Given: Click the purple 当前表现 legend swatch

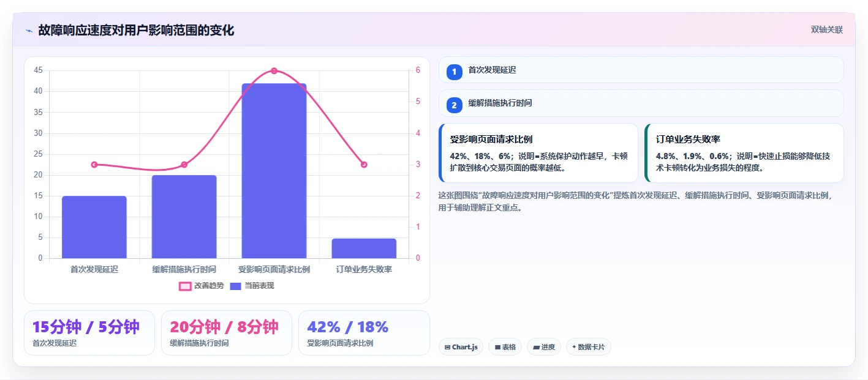Looking at the screenshot, I should point(236,286).
